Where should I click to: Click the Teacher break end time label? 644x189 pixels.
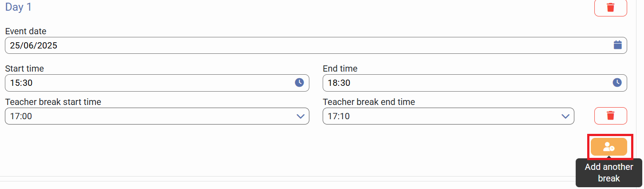(369, 102)
